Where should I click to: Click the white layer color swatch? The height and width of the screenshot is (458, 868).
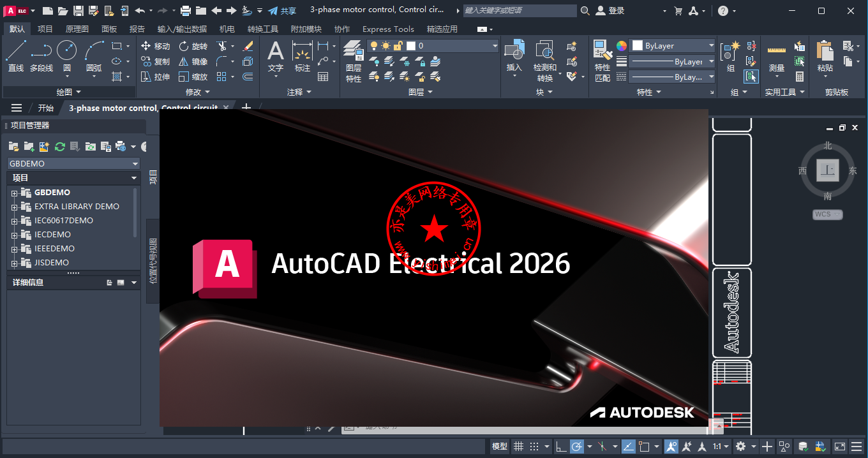(x=411, y=46)
